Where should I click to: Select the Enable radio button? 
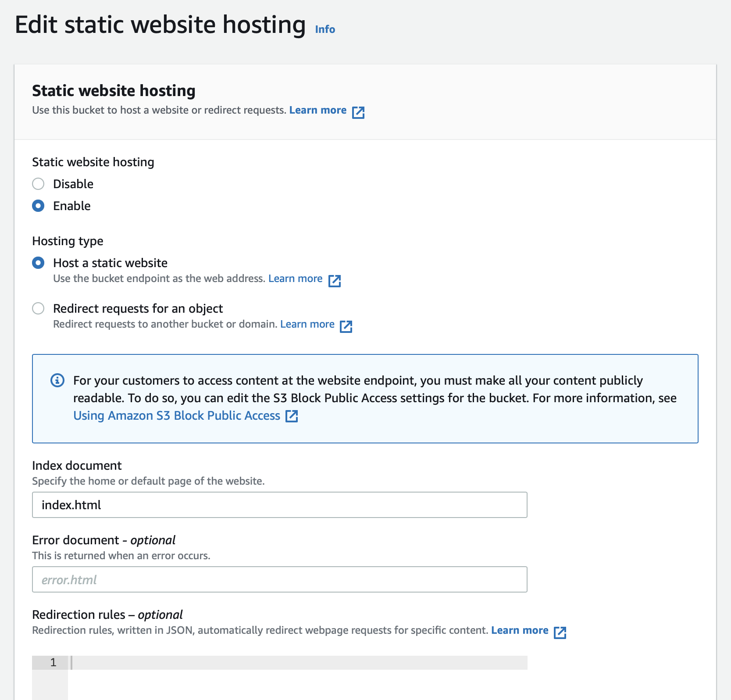[x=38, y=206]
